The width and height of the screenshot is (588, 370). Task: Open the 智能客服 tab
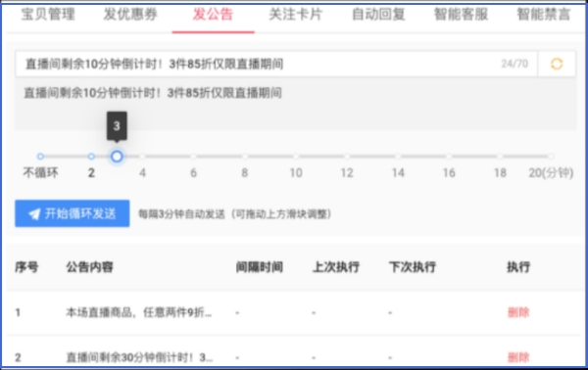(x=461, y=15)
